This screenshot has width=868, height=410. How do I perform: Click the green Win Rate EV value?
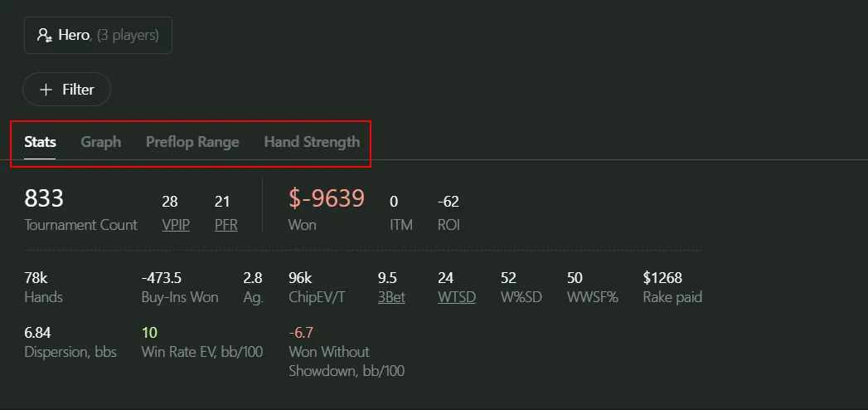(x=149, y=333)
